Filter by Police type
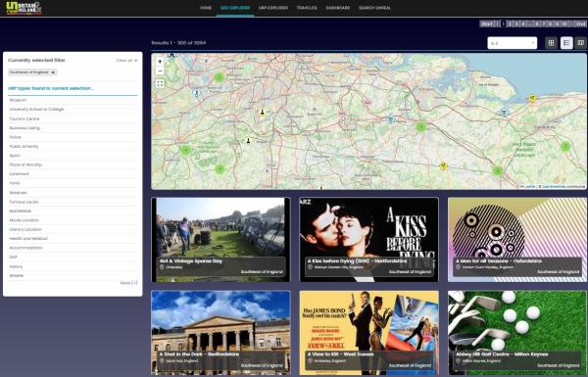Screen dimensions: 588x377 pyautogui.click(x=73, y=137)
